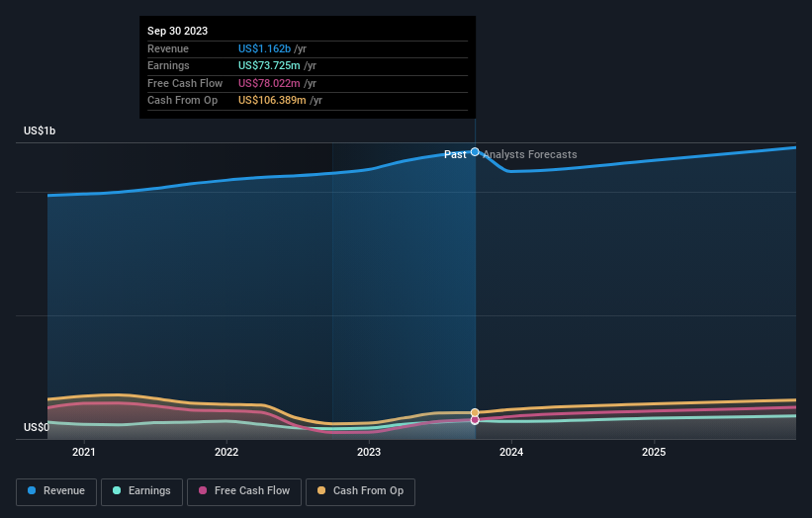812x518 pixels.
Task: Click the blue Revenue data point marker
Action: (x=475, y=151)
